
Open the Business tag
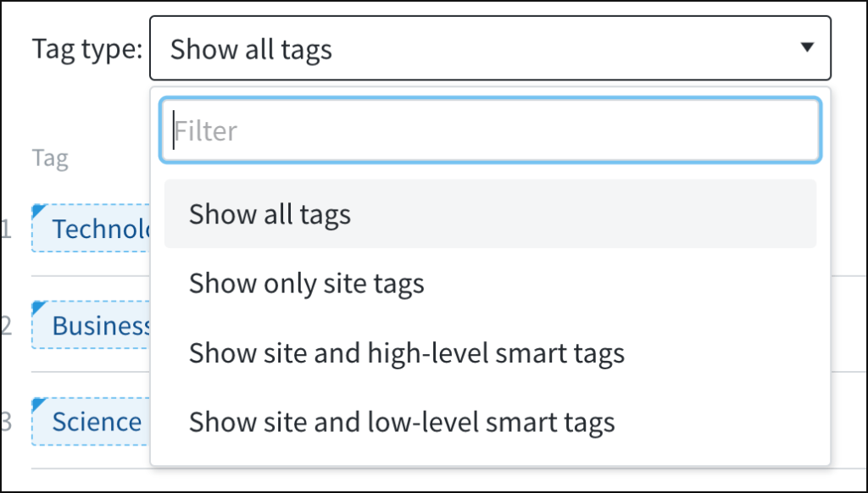[x=97, y=325]
